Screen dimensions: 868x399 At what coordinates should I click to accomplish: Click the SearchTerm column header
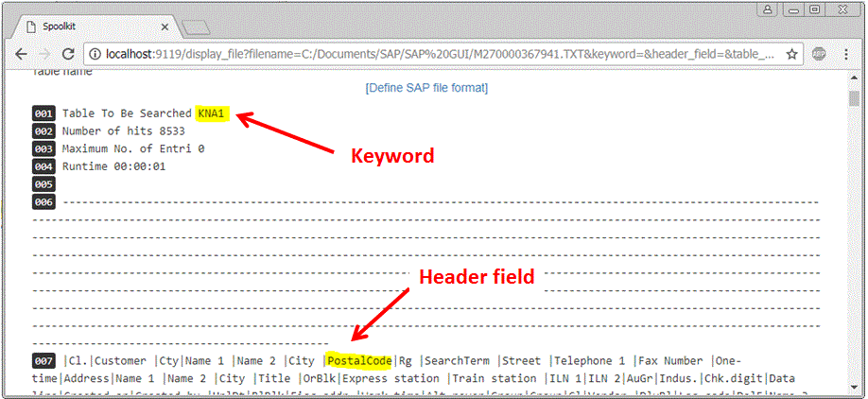pos(458,361)
